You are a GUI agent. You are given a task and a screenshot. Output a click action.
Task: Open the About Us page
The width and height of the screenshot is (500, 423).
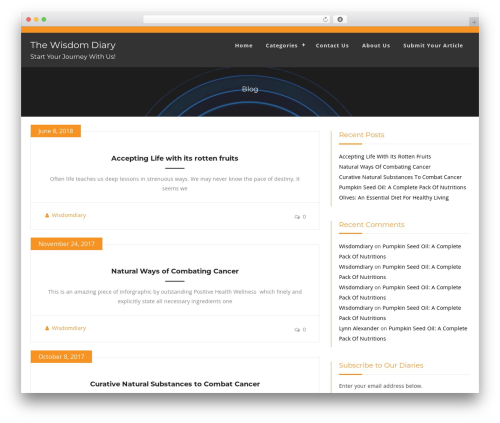pos(376,46)
